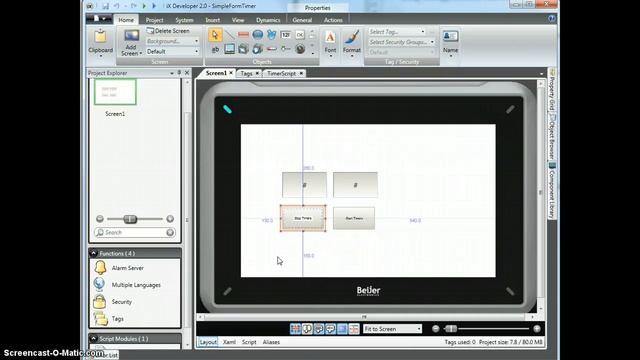Switch to the Xaml view tab
The height and width of the screenshot is (360, 640).
coord(229,342)
